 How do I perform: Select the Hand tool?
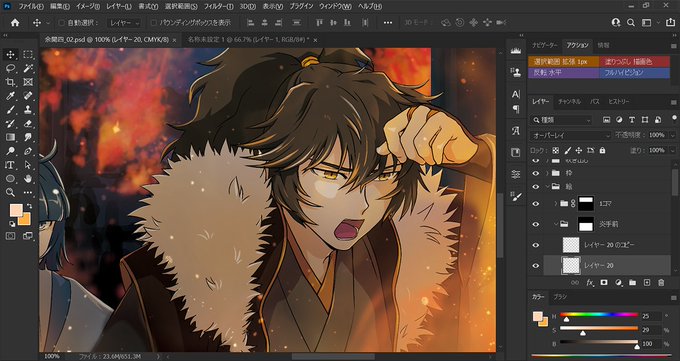click(x=28, y=179)
